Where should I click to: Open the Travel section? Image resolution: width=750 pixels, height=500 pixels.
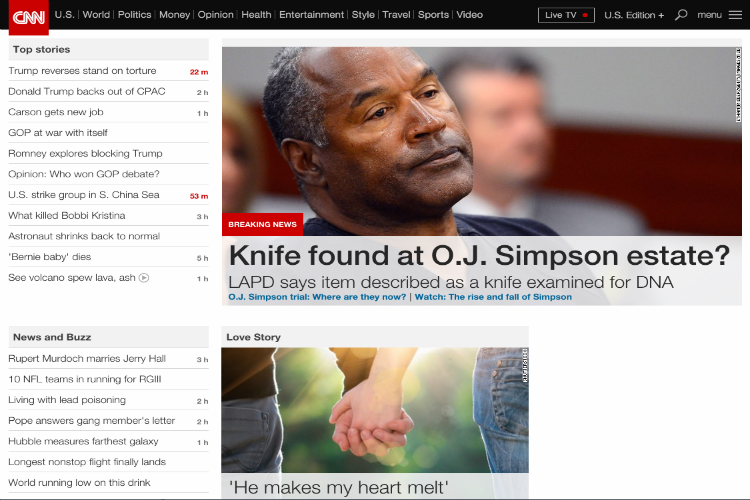tap(396, 15)
